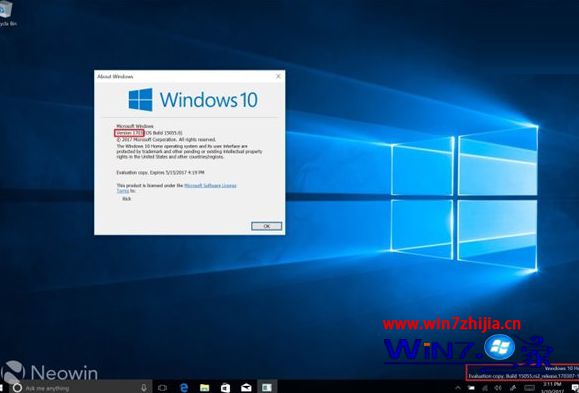Screen dimensions: 579x393
Task: Open the Microsoft Software License Terms link
Action: [210, 186]
